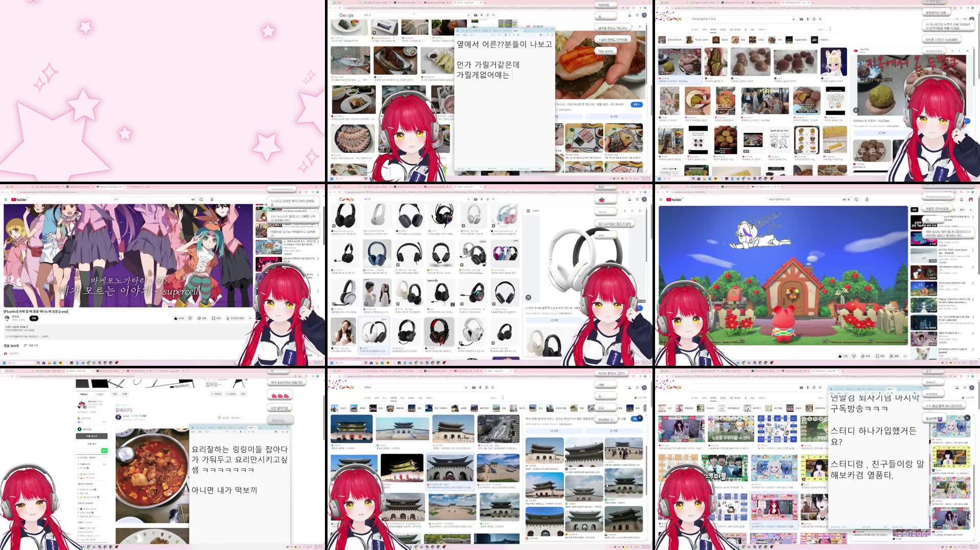Screen dimensions: 980x550
Task: Click the 구독 subscribe button on the channel
Action: 34,318
